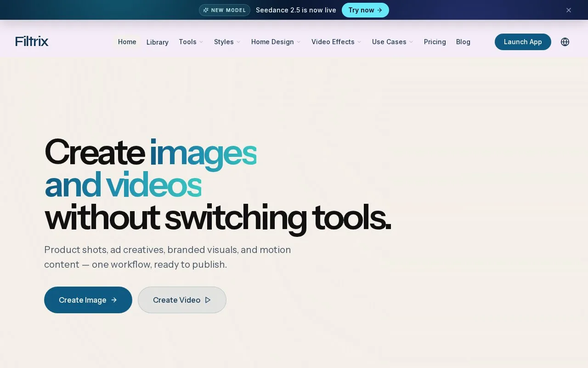Open the Library page

(158, 42)
